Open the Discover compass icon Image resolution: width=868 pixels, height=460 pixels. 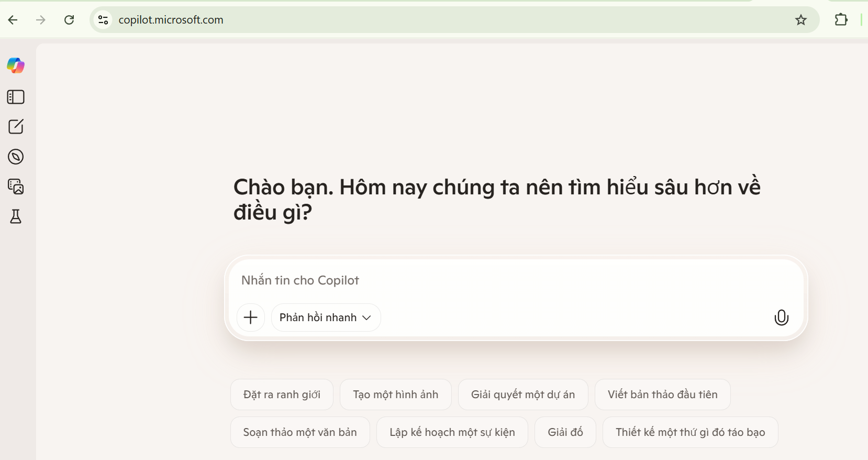tap(16, 157)
